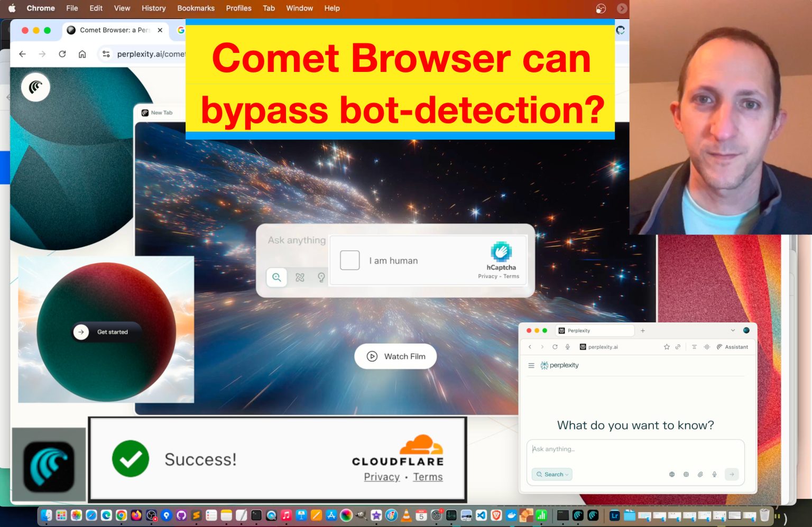
Task: Open the Assistant button in Perplexity toolbar
Action: (732, 347)
